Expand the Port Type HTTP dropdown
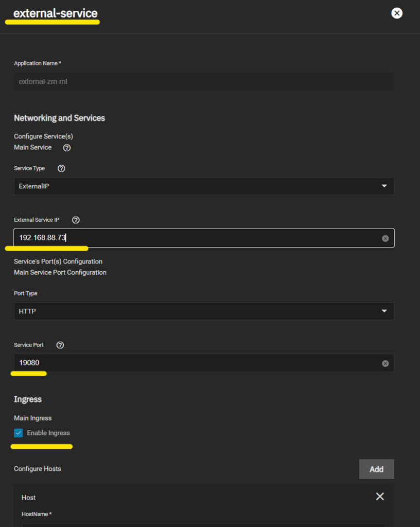420x527 pixels. click(204, 311)
